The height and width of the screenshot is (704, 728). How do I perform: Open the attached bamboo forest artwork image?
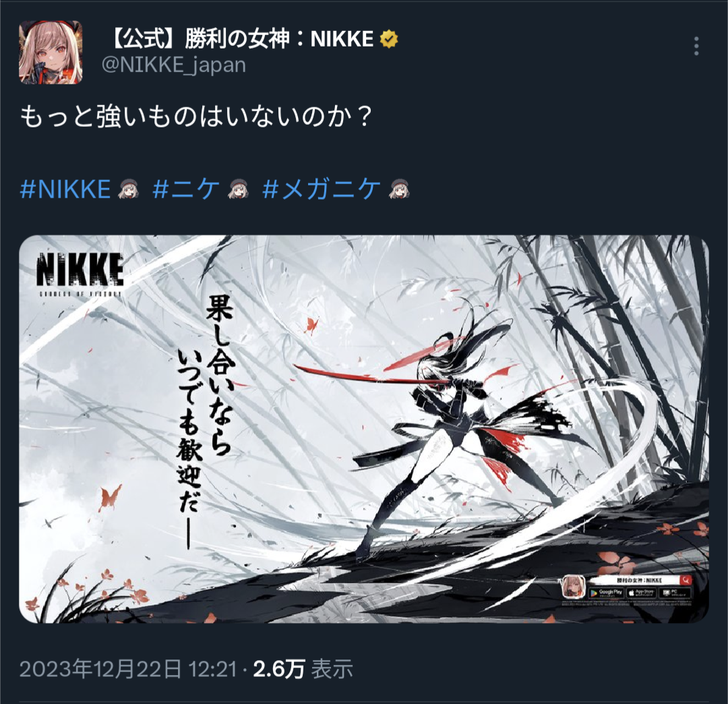364,429
